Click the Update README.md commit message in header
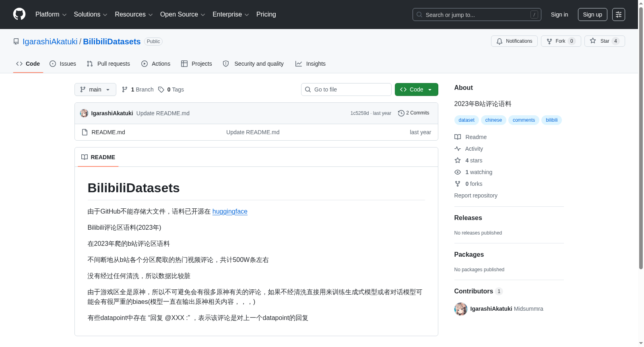The image size is (644, 347). click(x=163, y=113)
